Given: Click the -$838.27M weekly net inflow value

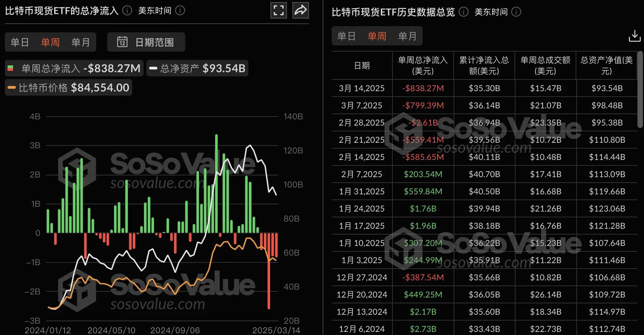Looking at the screenshot, I should coord(423,88).
